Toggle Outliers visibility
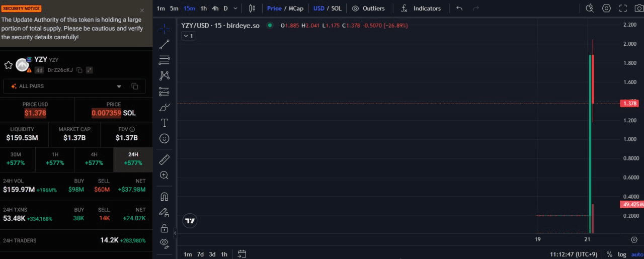Viewport: 644px width, 259px height. [368, 8]
